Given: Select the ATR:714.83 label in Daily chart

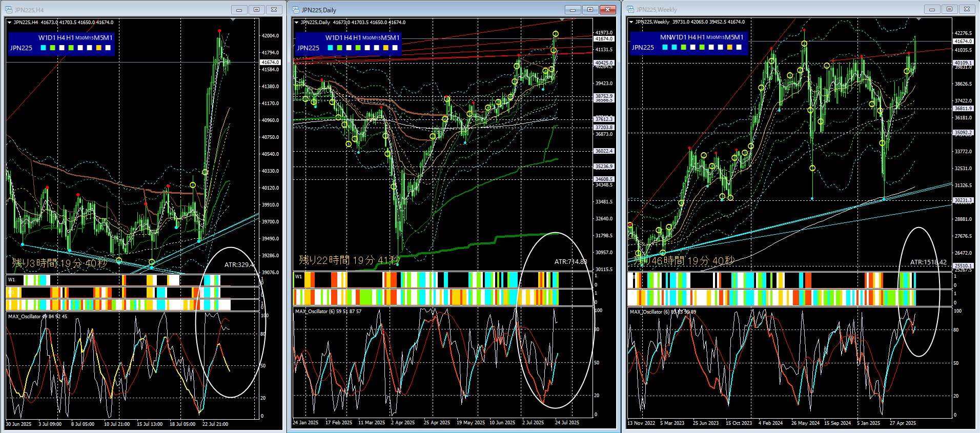Looking at the screenshot, I should click(x=571, y=262).
